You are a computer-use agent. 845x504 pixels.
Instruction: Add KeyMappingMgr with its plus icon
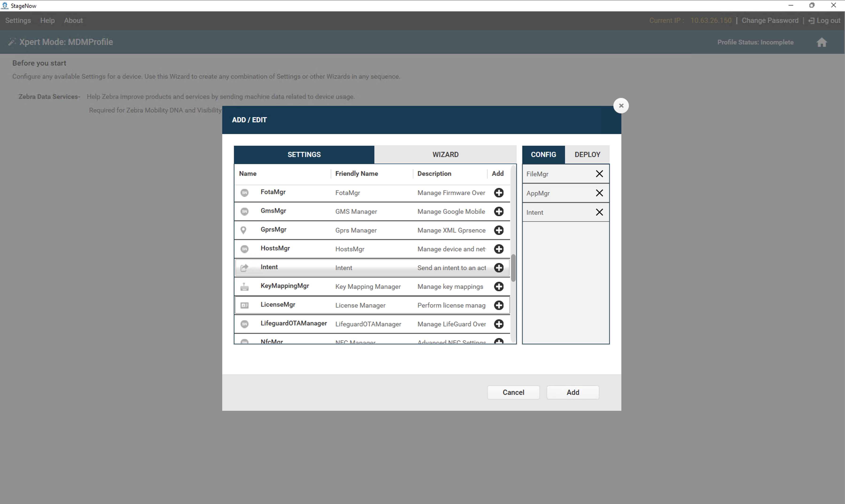(x=499, y=286)
